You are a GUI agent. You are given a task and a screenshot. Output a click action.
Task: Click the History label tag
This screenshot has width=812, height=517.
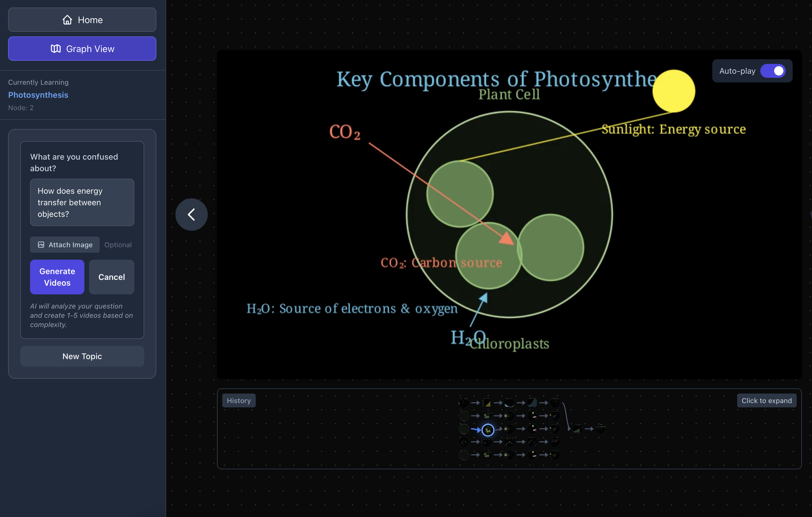pyautogui.click(x=239, y=400)
